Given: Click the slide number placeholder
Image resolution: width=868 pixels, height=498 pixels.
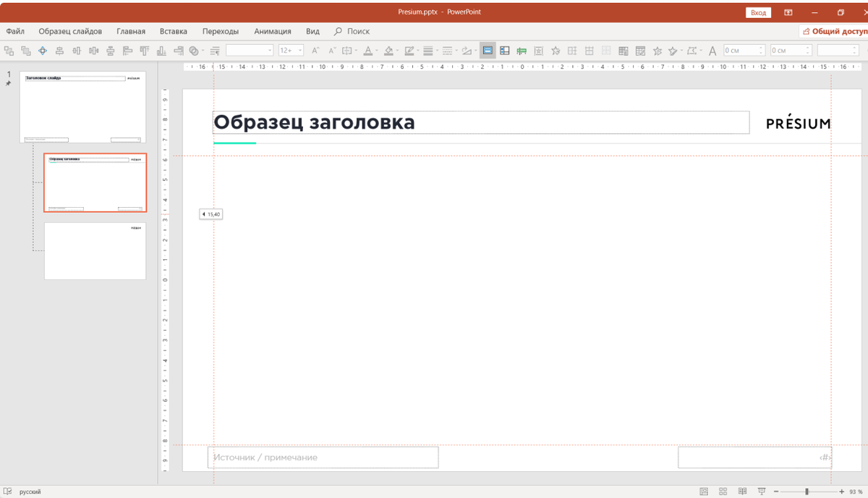Looking at the screenshot, I should pyautogui.click(x=754, y=457).
